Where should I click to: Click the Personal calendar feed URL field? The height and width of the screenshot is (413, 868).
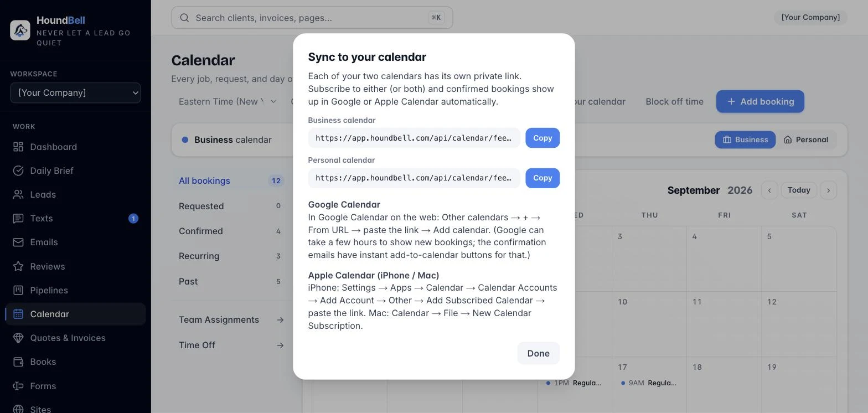click(x=414, y=178)
